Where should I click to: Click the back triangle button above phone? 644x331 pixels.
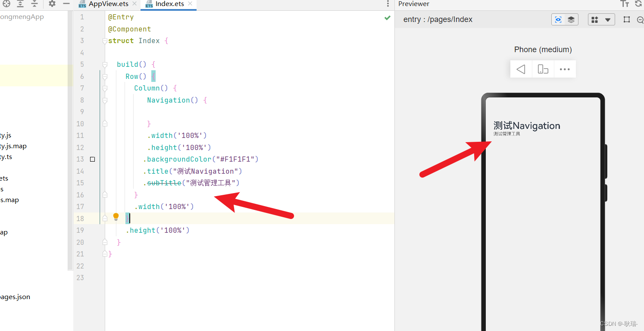tap(521, 69)
